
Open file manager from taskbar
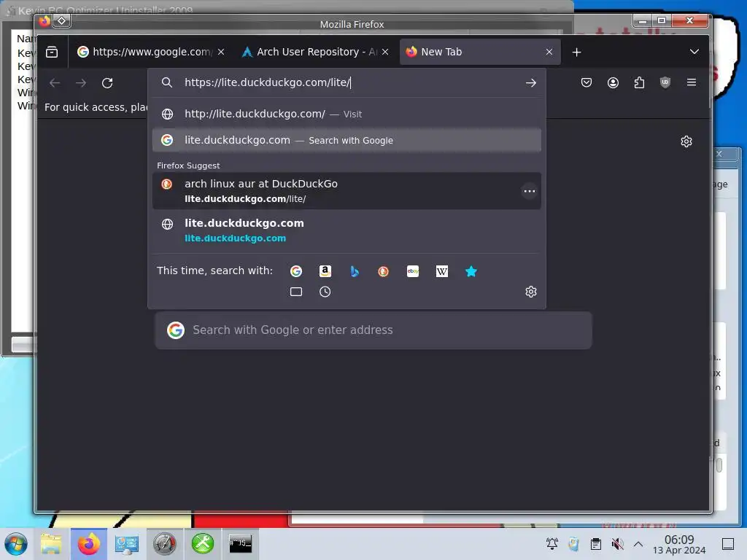pyautogui.click(x=51, y=544)
